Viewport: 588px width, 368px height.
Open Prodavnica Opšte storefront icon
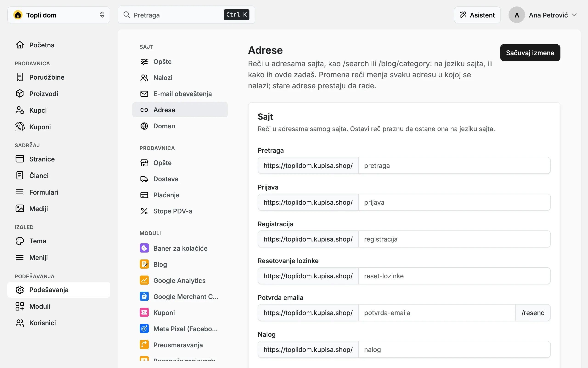click(144, 163)
